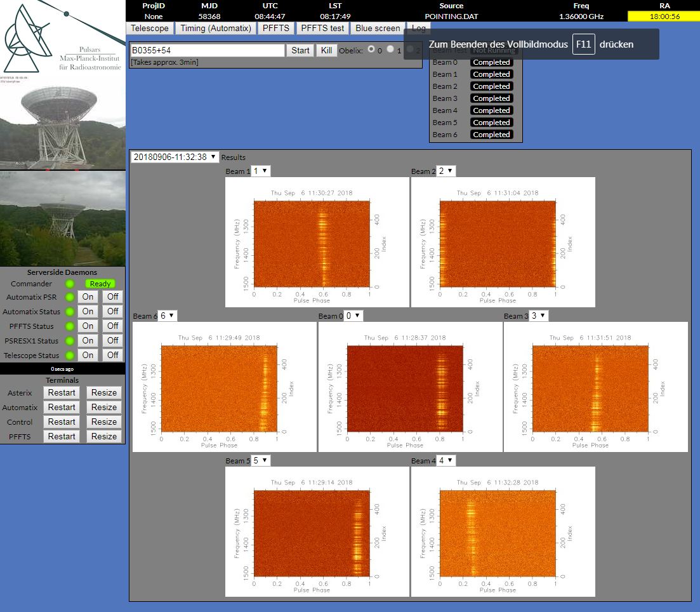Click the Commander green status indicator
The height and width of the screenshot is (612, 700).
(x=70, y=284)
